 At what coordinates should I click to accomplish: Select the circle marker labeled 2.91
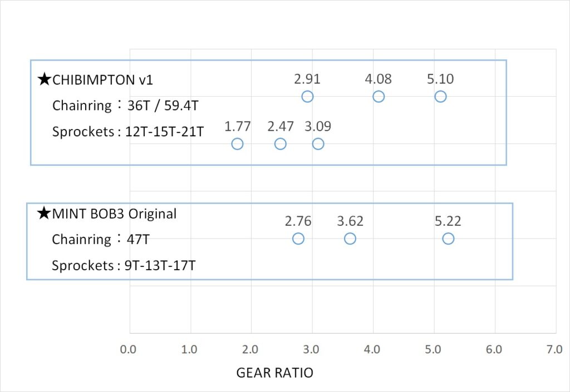coord(307,97)
